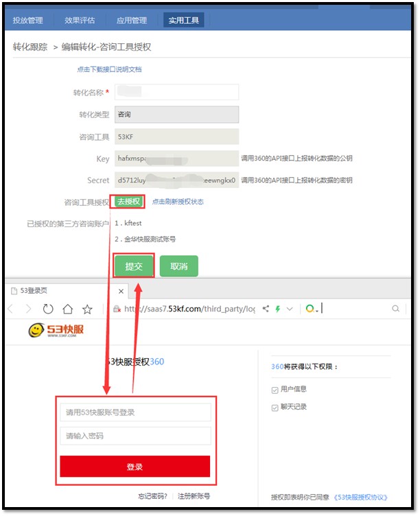Toggle the 用户信息 permission checkbox

coord(275,390)
